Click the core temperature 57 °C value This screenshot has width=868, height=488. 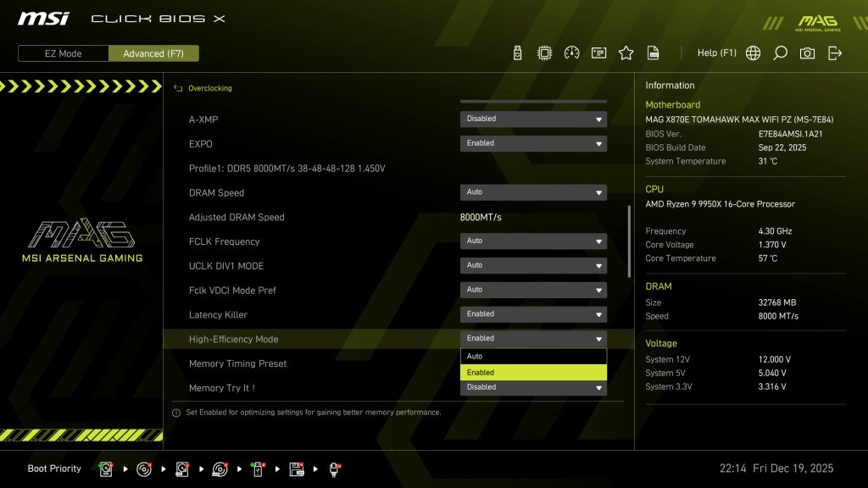pos(767,258)
